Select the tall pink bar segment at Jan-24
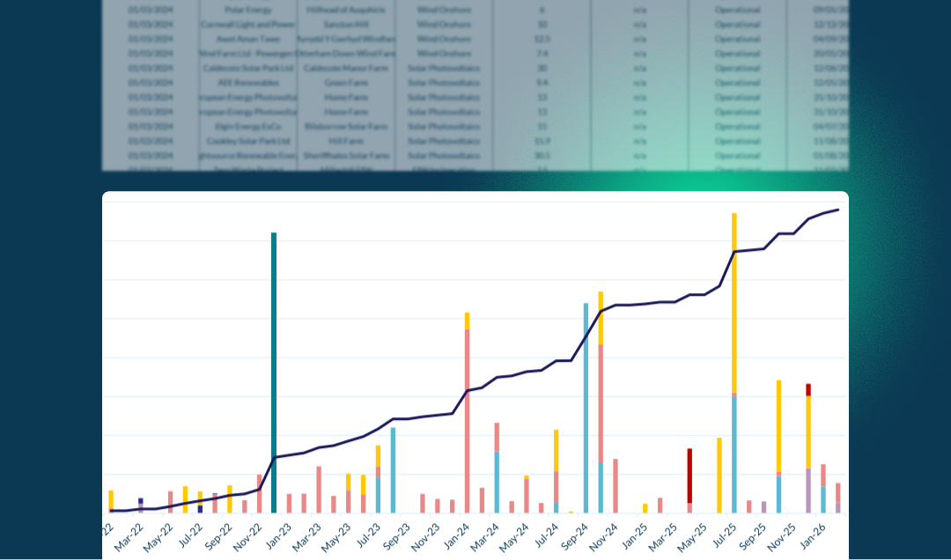 pyautogui.click(x=467, y=421)
